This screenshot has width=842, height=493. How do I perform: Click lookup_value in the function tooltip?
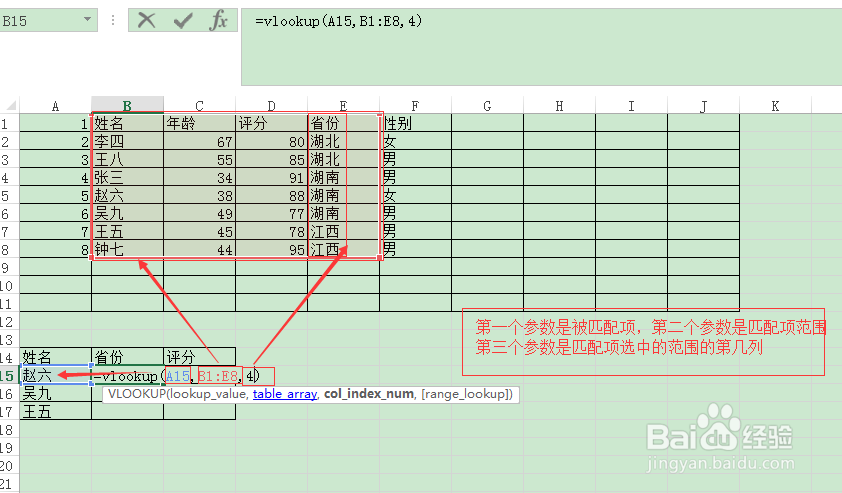tap(208, 394)
